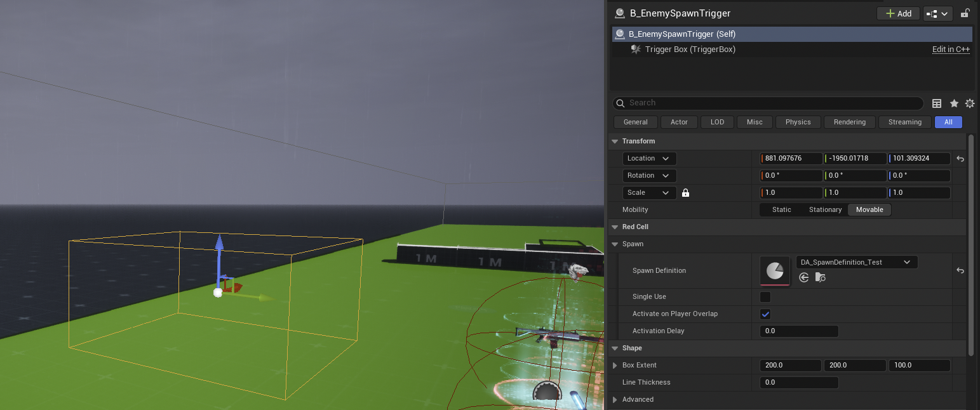Switch to the Rendering filter tab
This screenshot has height=410, width=980.
[850, 122]
